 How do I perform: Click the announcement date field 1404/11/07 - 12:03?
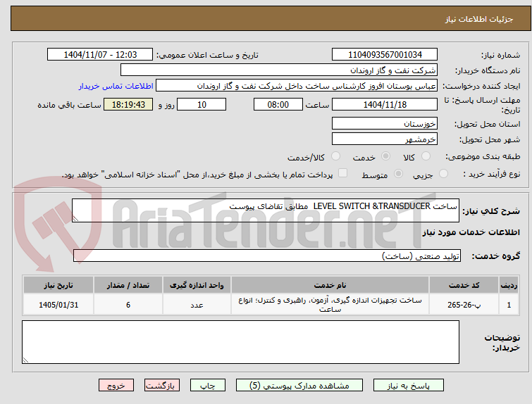tap(100, 54)
